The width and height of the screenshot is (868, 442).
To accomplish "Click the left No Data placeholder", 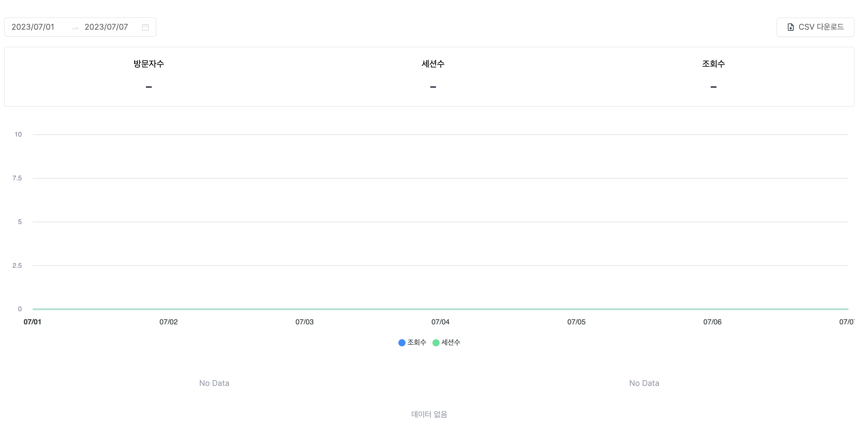I will pos(214,383).
